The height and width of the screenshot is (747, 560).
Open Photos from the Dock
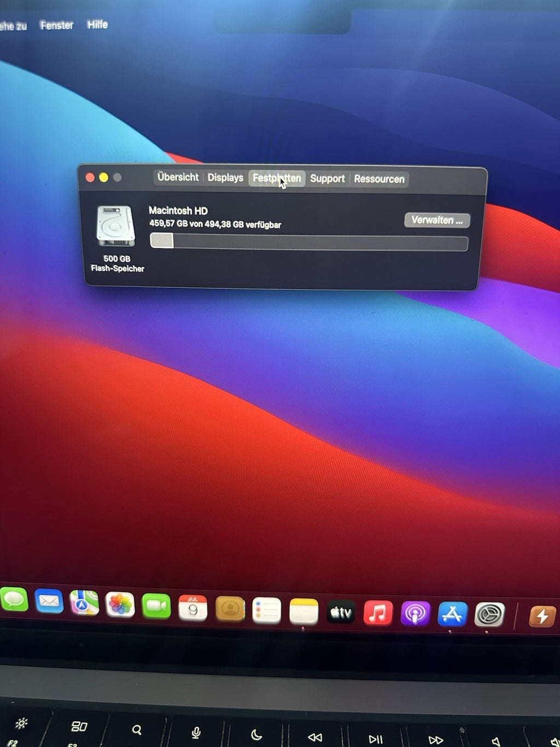click(x=120, y=605)
